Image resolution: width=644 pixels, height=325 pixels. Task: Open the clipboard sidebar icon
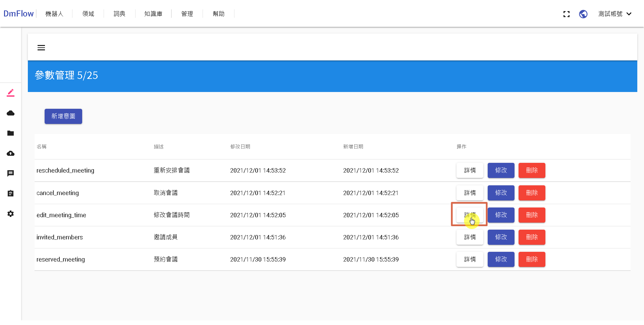pos(11,193)
